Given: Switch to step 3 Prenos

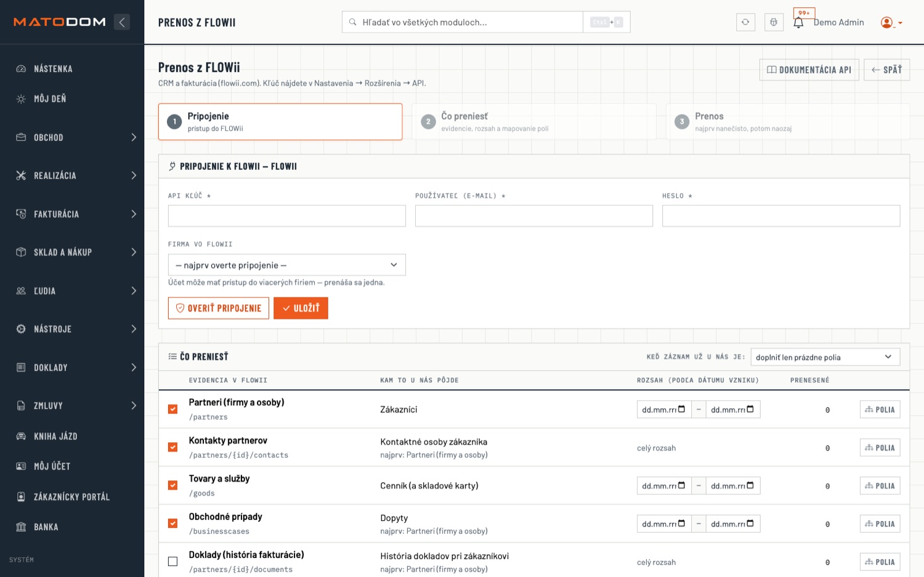Looking at the screenshot, I should 788,122.
